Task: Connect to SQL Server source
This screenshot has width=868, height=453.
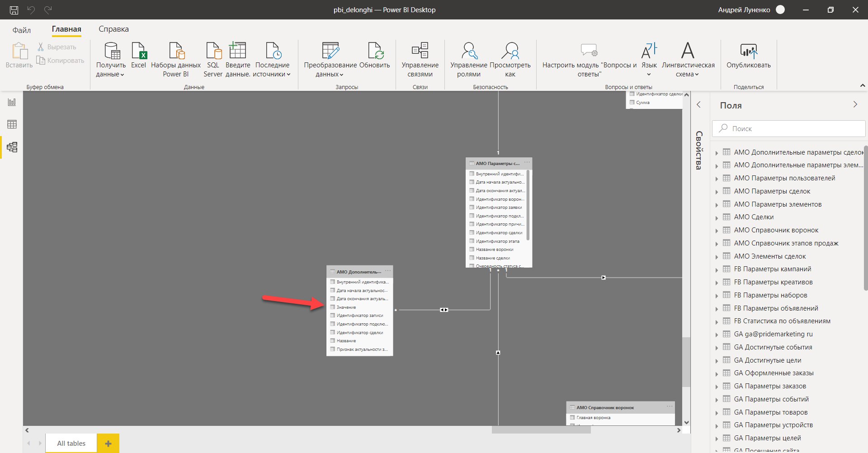Action: [x=213, y=59]
